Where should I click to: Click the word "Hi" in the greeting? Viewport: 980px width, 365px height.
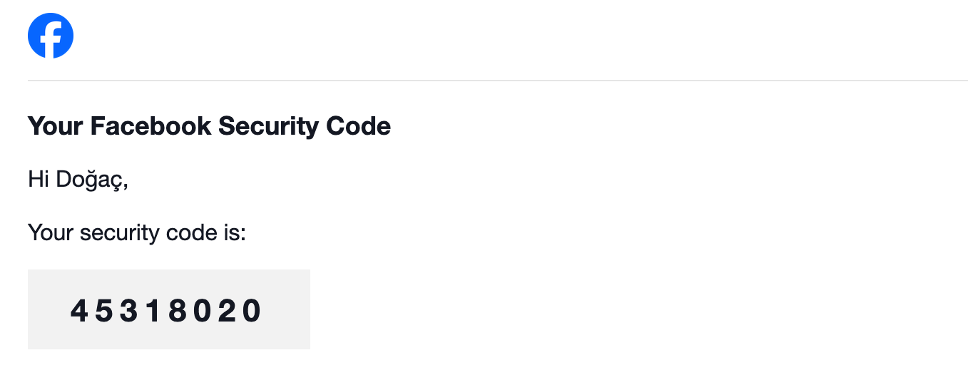click(x=38, y=179)
